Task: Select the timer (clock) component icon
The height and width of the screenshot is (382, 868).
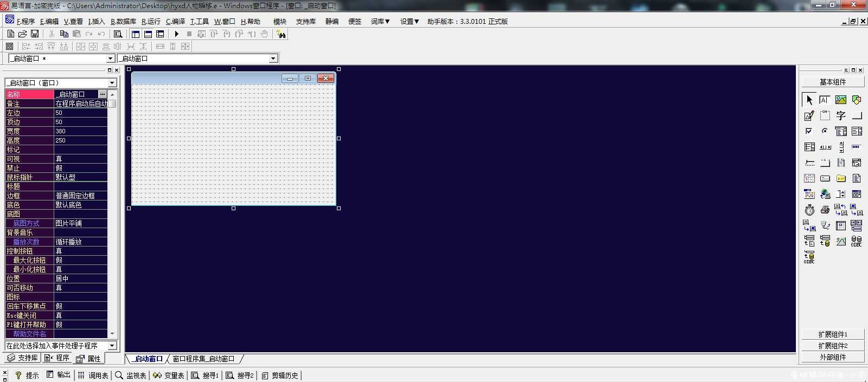Action: (x=809, y=210)
